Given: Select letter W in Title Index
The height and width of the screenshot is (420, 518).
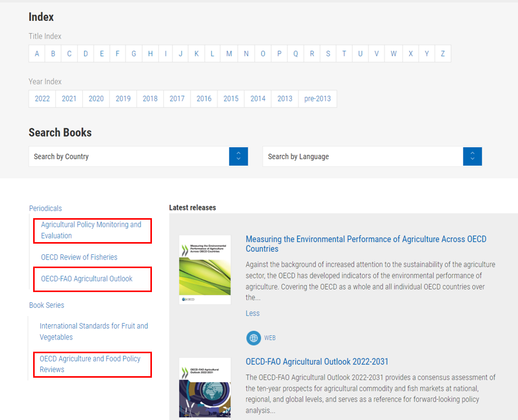Looking at the screenshot, I should click(x=394, y=54).
